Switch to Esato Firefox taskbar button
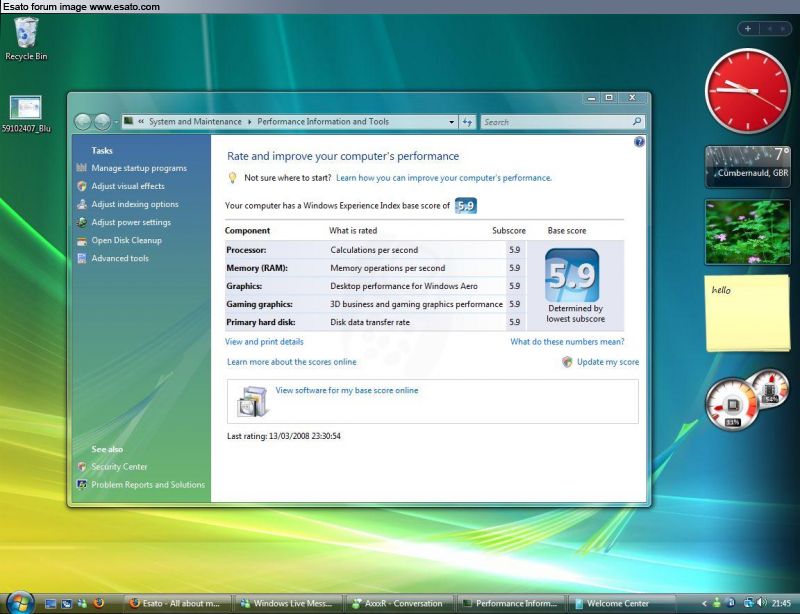800x614 pixels. [x=178, y=603]
